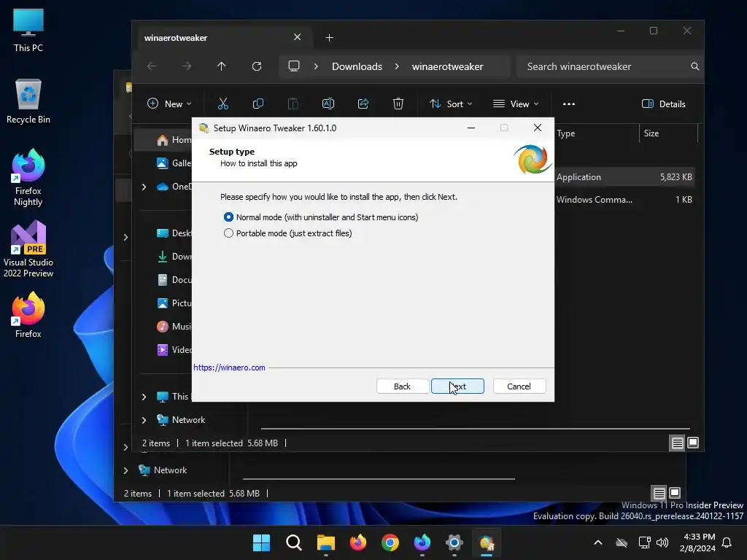This screenshot has height=560, width=747.
Task: Open the New dropdown in Explorer
Action: pyautogui.click(x=169, y=104)
